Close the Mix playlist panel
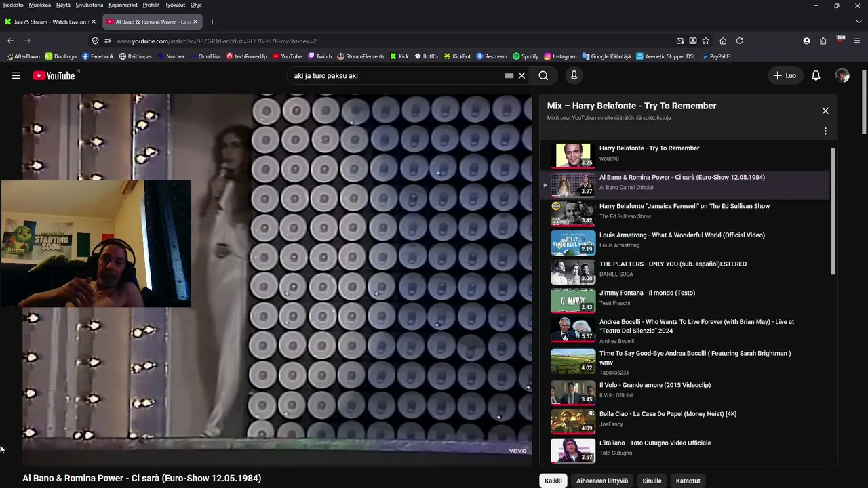868x488 pixels. (825, 110)
